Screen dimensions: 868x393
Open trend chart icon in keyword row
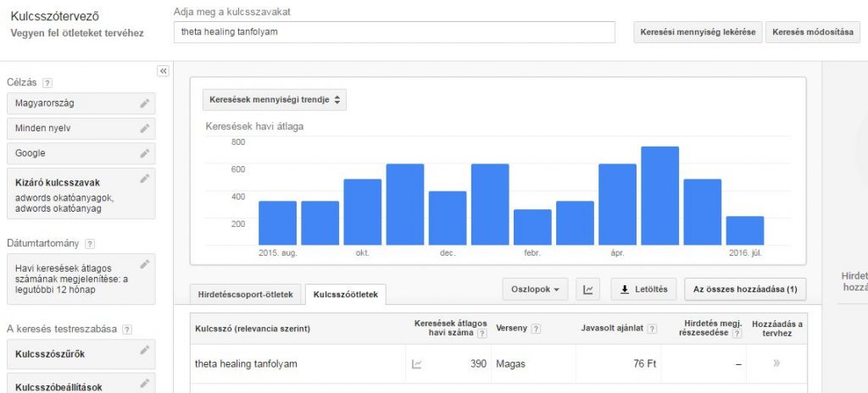point(417,364)
